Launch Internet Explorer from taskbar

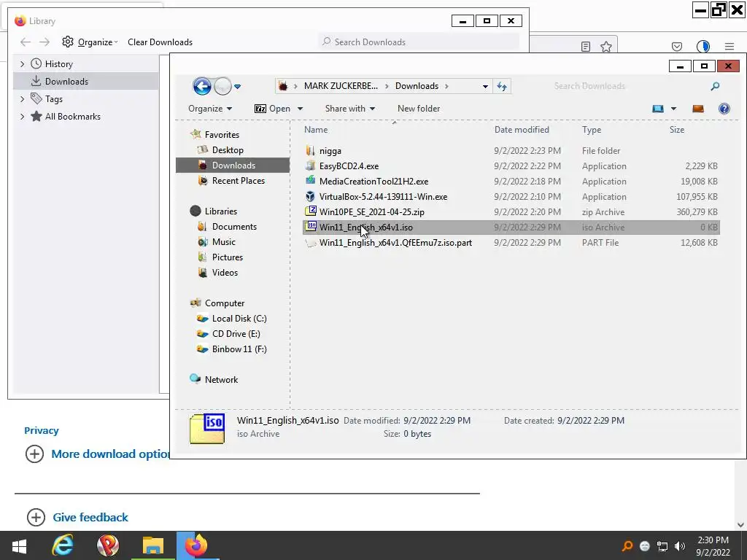coord(63,545)
